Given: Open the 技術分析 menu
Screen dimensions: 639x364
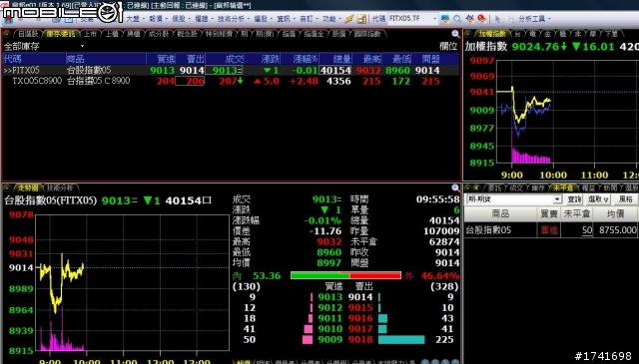Looking at the screenshot, I should pos(233,19).
